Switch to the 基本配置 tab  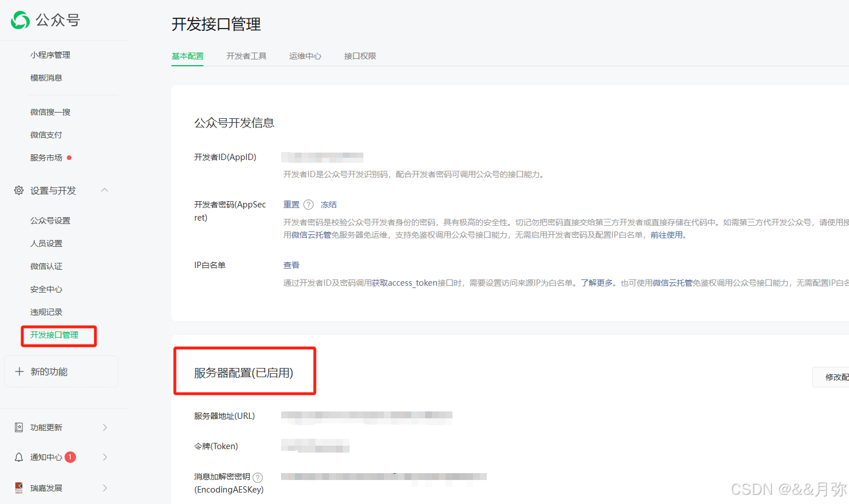point(187,56)
